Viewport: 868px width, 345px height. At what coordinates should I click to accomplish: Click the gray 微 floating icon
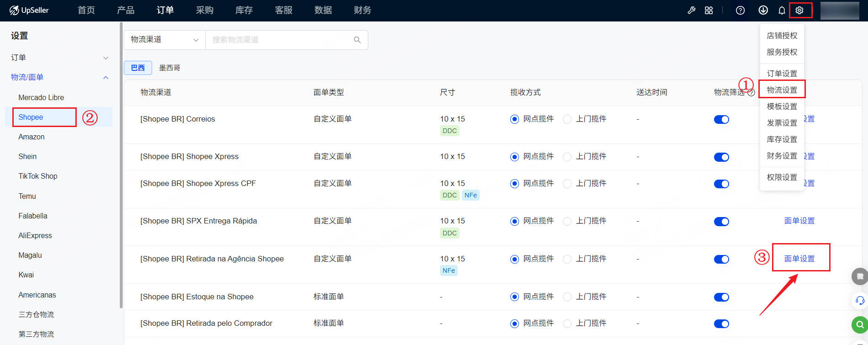860,276
